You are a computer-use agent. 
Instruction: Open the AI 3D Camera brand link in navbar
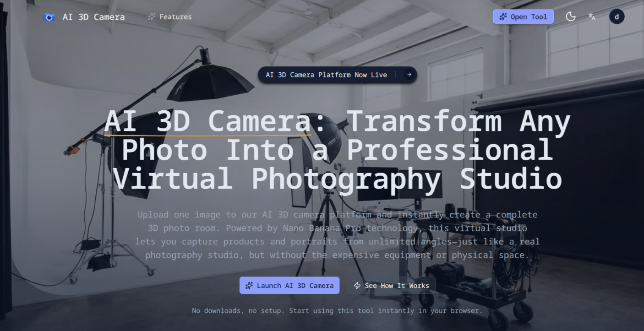(93, 17)
